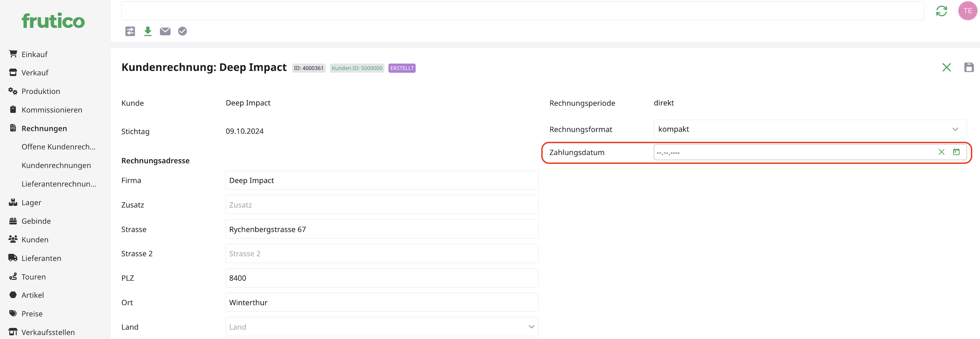This screenshot has height=339, width=980.
Task: Open the TE user avatar menu
Action: coord(967,11)
